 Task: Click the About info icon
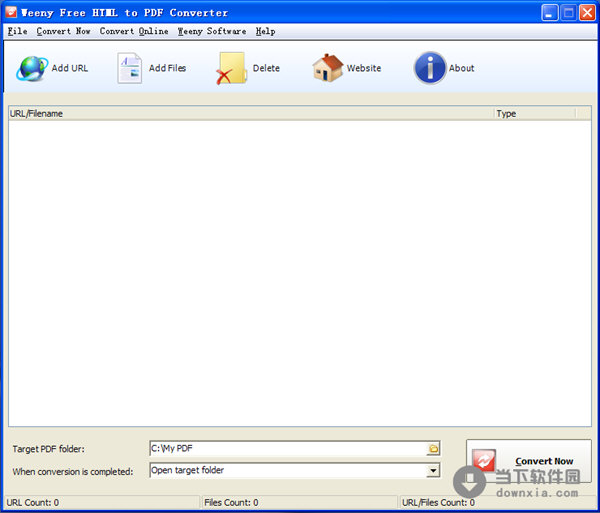click(x=430, y=68)
